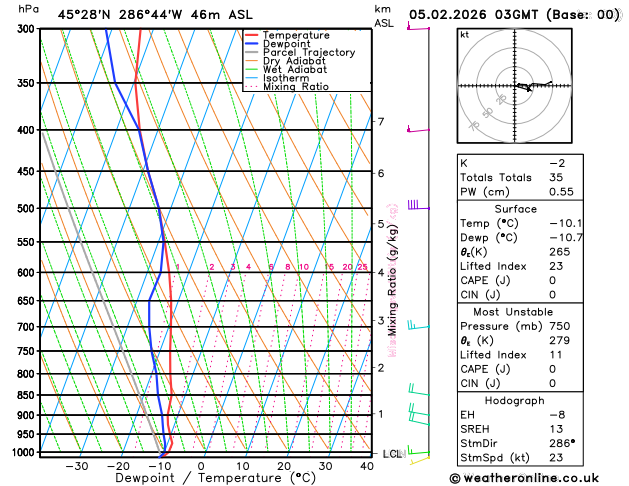The width and height of the screenshot is (629, 486).
Task: Click the blue Dewpoint line sample in legend
Action: [x=251, y=44]
